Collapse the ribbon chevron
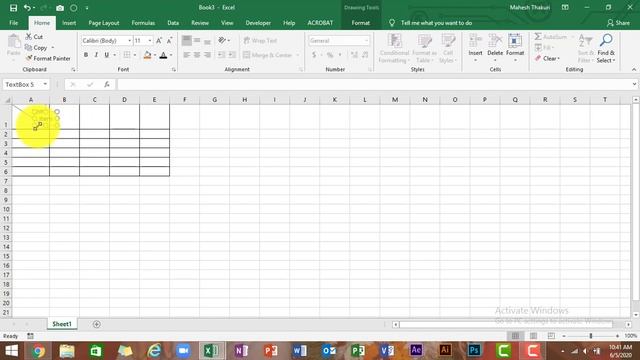Viewport: 640px width, 360px height. click(633, 70)
